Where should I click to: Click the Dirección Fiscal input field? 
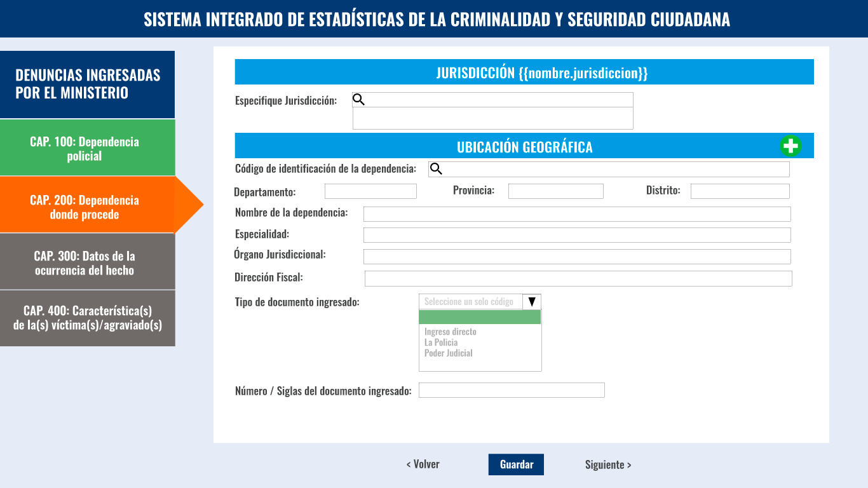578,278
